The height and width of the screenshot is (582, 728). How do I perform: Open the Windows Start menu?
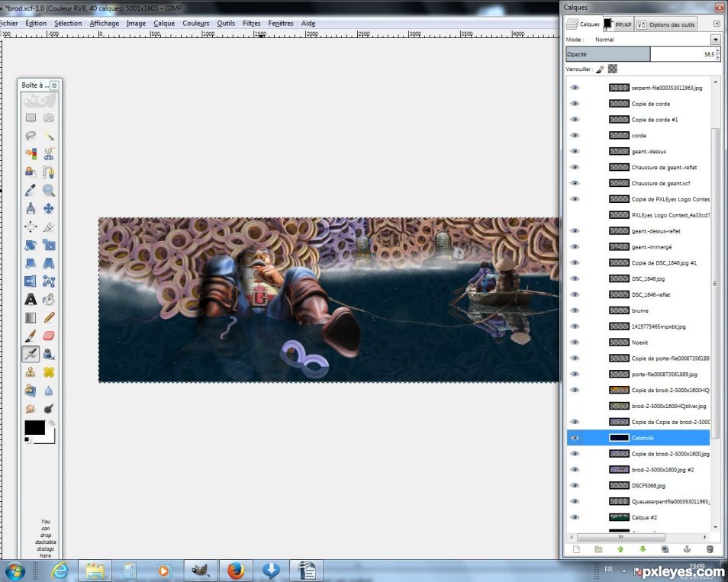[14, 571]
